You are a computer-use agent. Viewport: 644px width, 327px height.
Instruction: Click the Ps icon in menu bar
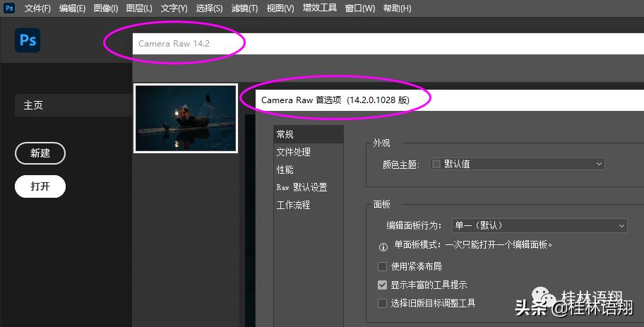[9, 8]
